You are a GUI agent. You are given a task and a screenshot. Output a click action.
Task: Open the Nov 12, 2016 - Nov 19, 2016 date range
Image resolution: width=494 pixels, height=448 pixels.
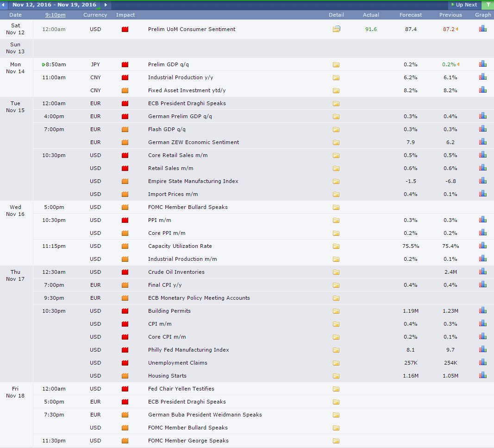(54, 5)
